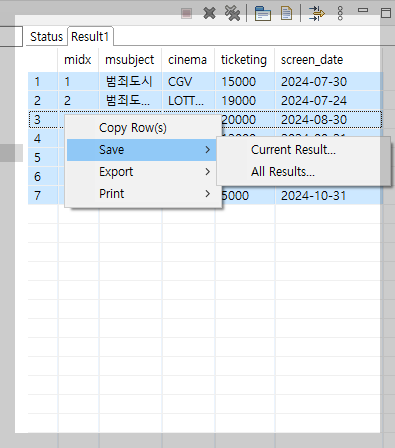Click the 범죄도시 msubject cell in row 1
Screen dimensions: 395x448
pyautogui.click(x=129, y=82)
